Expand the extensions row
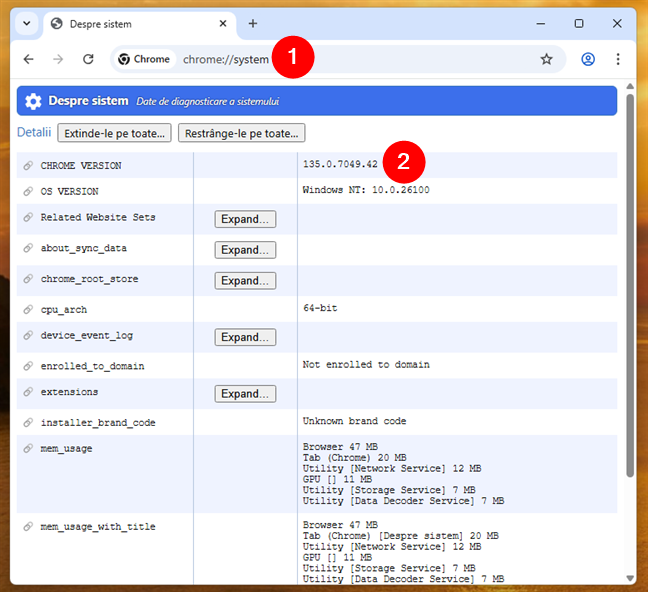This screenshot has height=592, width=648. 245,394
